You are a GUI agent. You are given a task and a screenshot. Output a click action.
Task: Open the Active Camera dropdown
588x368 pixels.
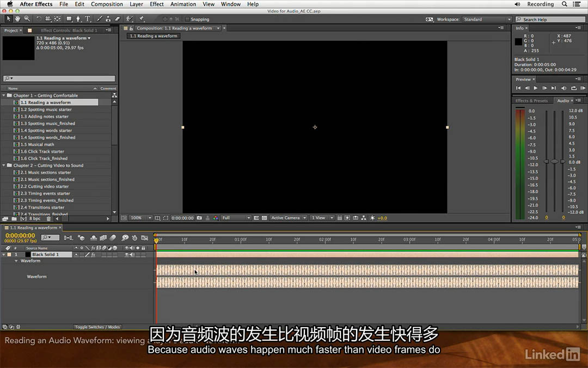[x=289, y=218]
